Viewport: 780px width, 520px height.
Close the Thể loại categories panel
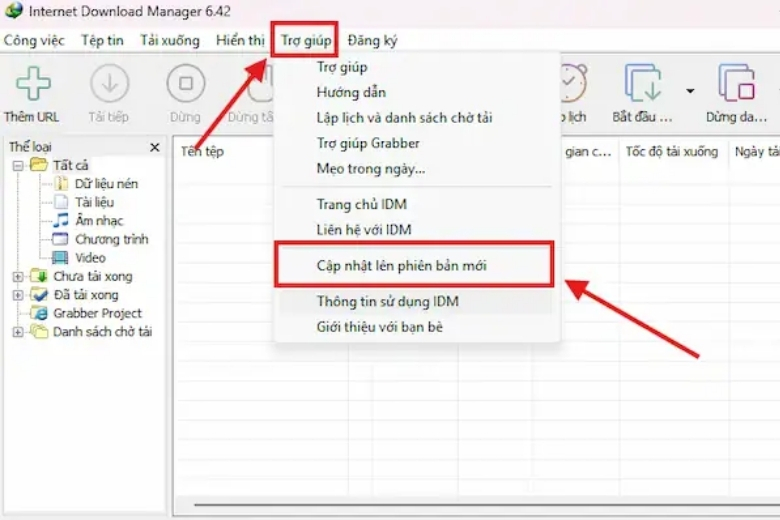click(155, 147)
